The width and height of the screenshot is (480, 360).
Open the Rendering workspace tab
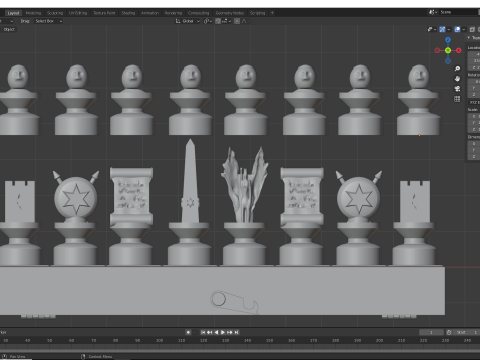173,13
